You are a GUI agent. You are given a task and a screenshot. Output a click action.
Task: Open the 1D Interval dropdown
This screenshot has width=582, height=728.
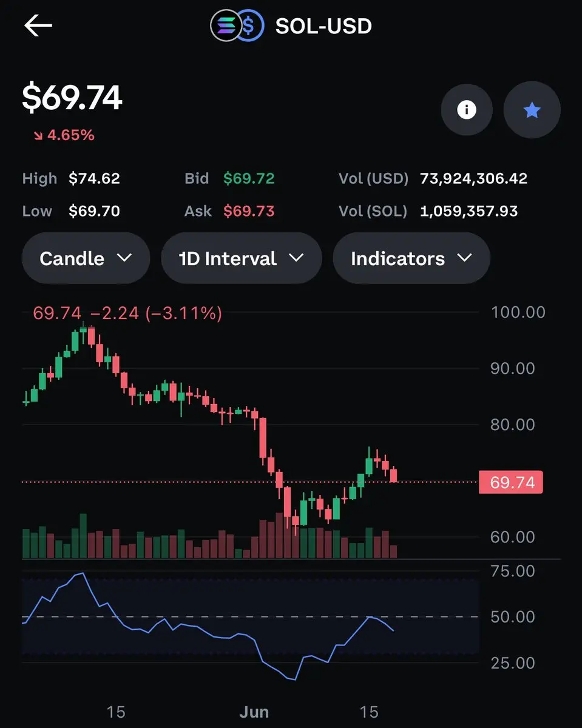point(241,258)
